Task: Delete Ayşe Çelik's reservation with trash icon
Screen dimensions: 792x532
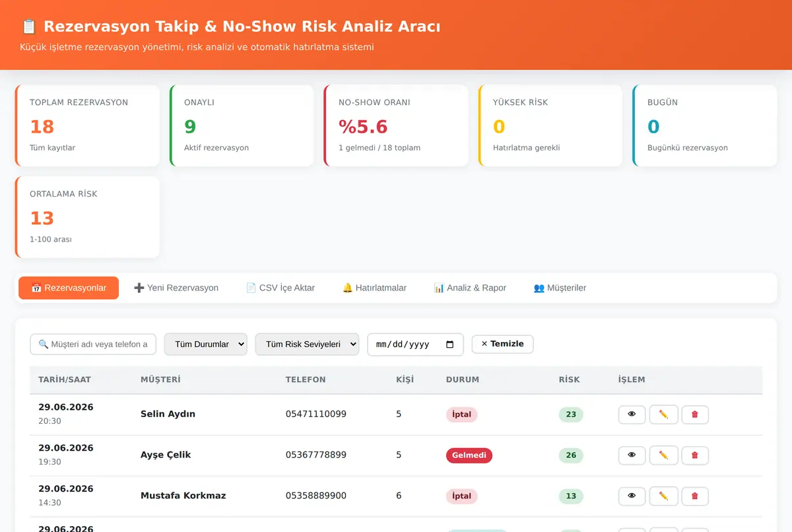Action: pos(695,455)
